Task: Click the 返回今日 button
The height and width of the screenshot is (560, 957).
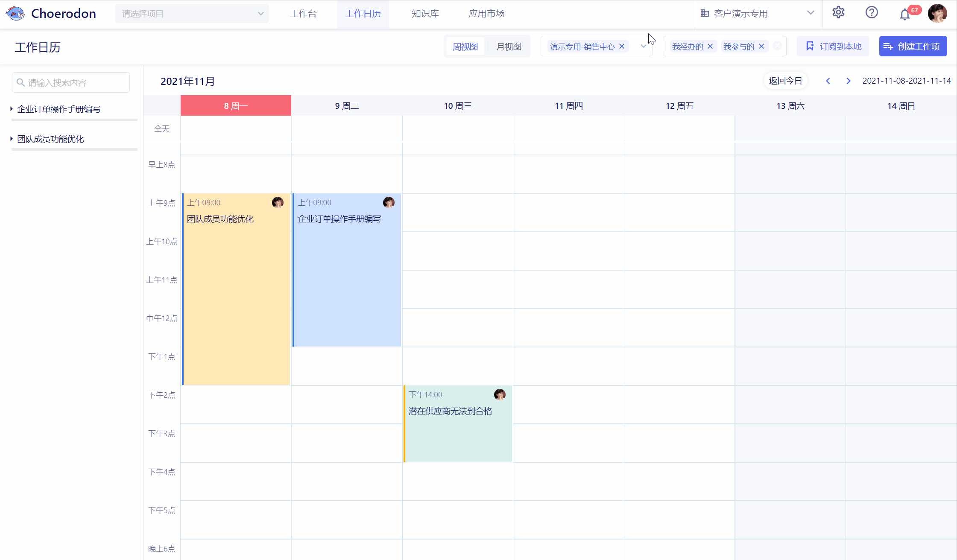Action: point(785,81)
